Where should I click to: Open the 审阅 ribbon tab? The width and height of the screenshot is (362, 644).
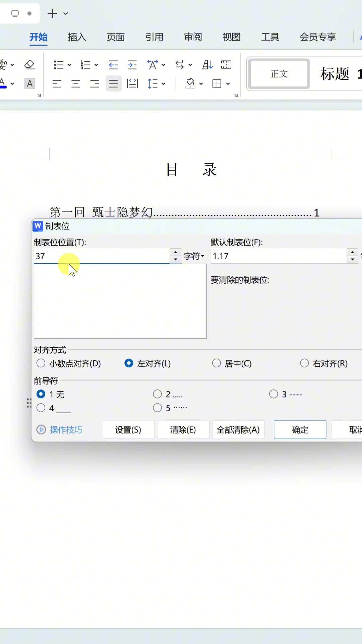pyautogui.click(x=193, y=37)
